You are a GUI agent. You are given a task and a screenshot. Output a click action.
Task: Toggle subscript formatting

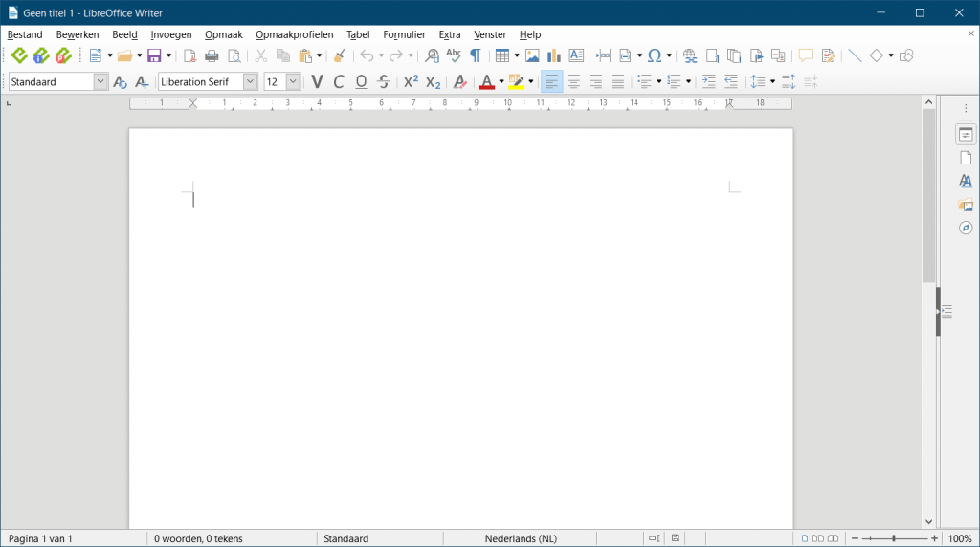(433, 82)
